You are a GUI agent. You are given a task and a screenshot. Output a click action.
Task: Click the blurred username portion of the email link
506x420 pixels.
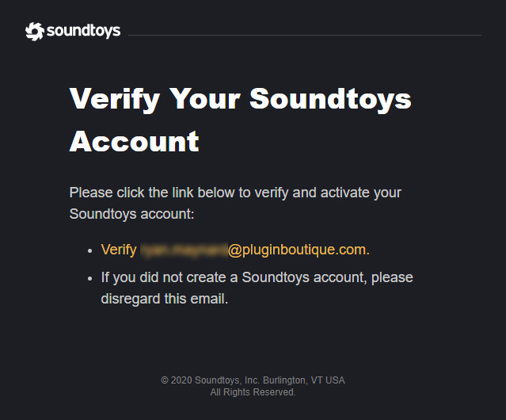tap(183, 250)
